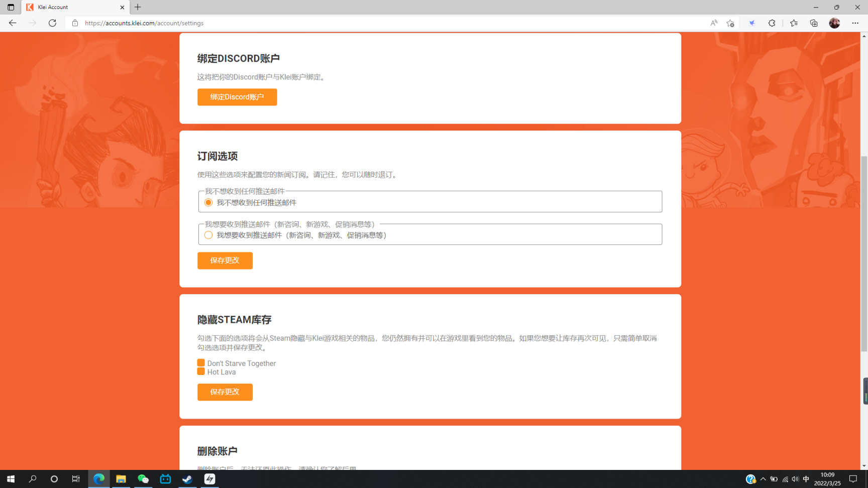This screenshot has height=488, width=868.
Task: Add this page to favorites
Action: pyautogui.click(x=730, y=23)
